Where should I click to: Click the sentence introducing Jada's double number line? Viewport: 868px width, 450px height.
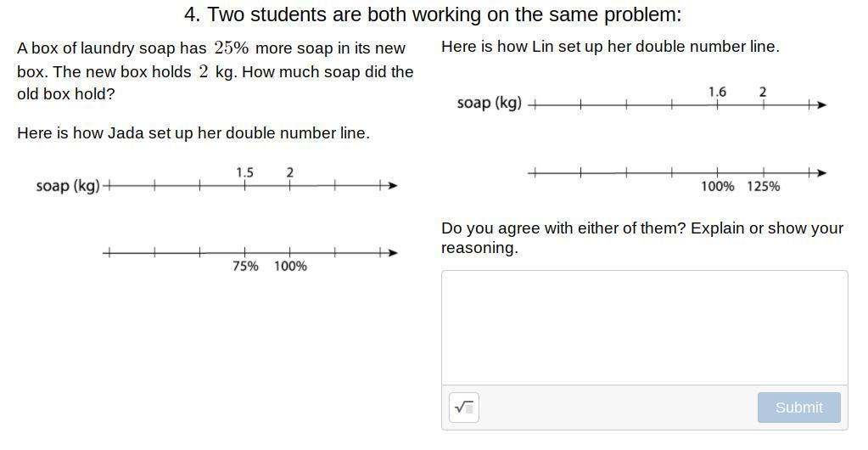tap(193, 133)
